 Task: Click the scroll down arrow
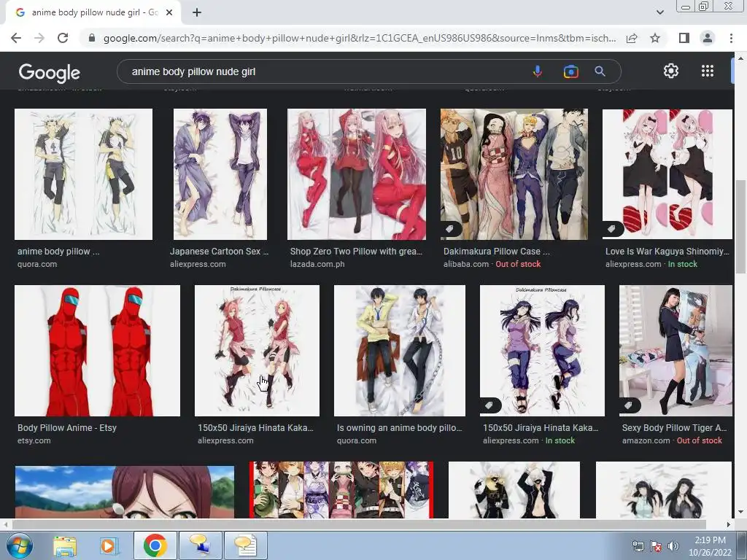740,513
